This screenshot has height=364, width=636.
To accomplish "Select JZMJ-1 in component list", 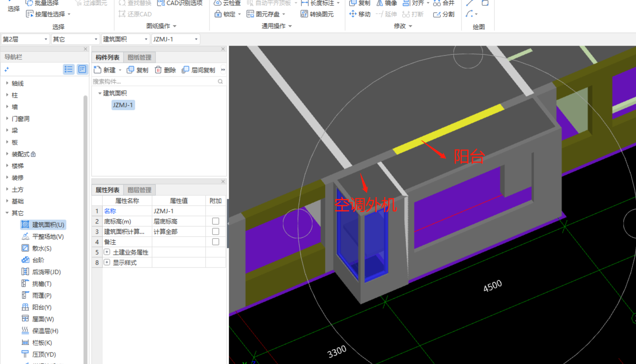I will pos(123,105).
